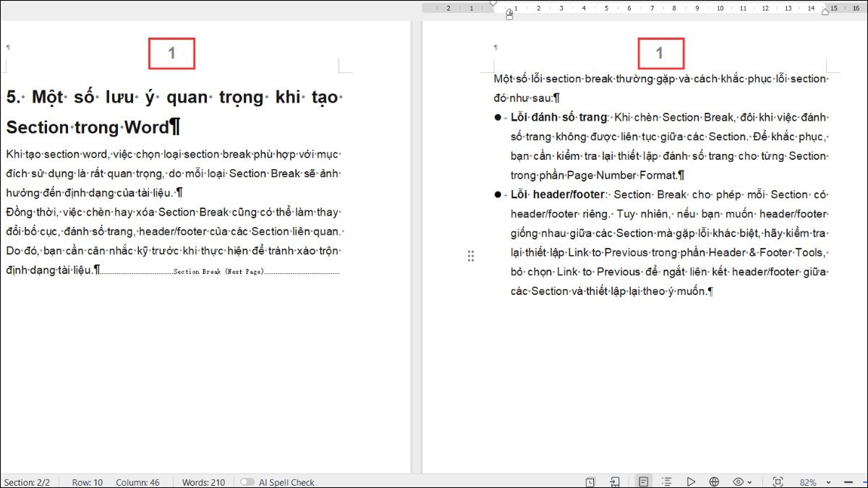This screenshot has height=488, width=868.
Task: Click header page number on left page
Action: point(172,53)
